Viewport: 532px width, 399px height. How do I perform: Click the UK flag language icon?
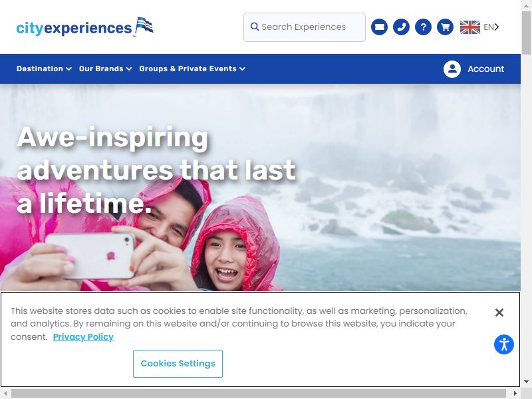point(470,27)
